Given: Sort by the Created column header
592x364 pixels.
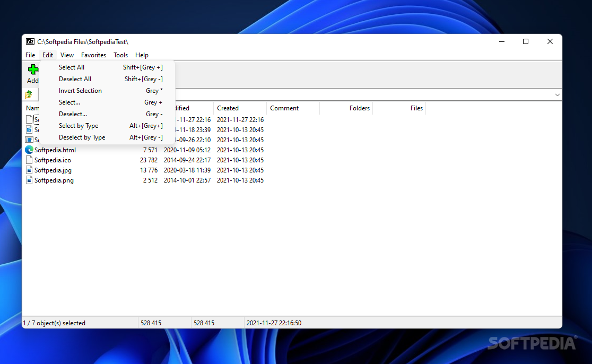Looking at the screenshot, I should 240,108.
